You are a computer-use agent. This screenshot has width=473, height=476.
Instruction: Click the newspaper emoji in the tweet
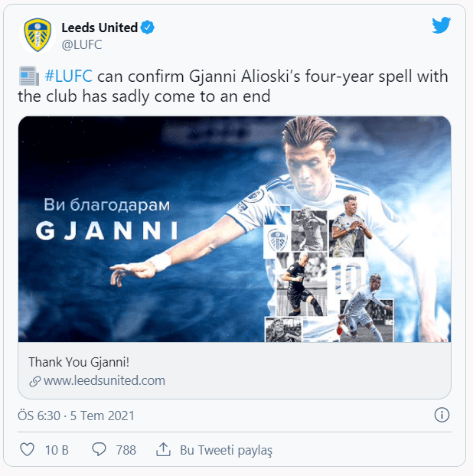tap(28, 77)
